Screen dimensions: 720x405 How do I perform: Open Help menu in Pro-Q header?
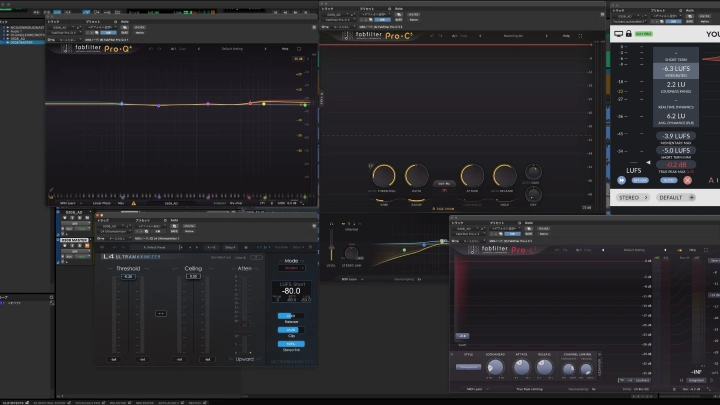coord(285,49)
